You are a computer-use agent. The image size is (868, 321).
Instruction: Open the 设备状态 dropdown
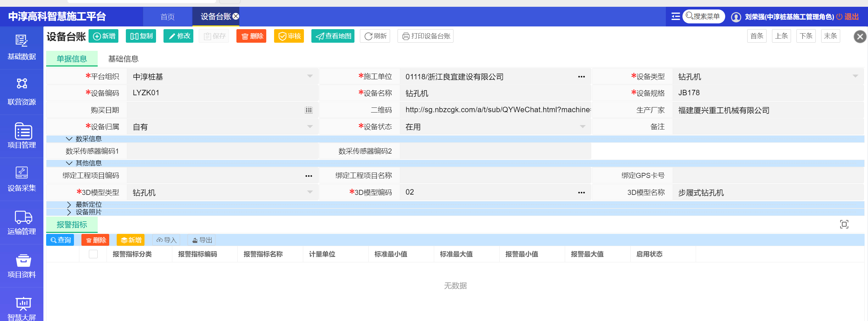point(582,127)
